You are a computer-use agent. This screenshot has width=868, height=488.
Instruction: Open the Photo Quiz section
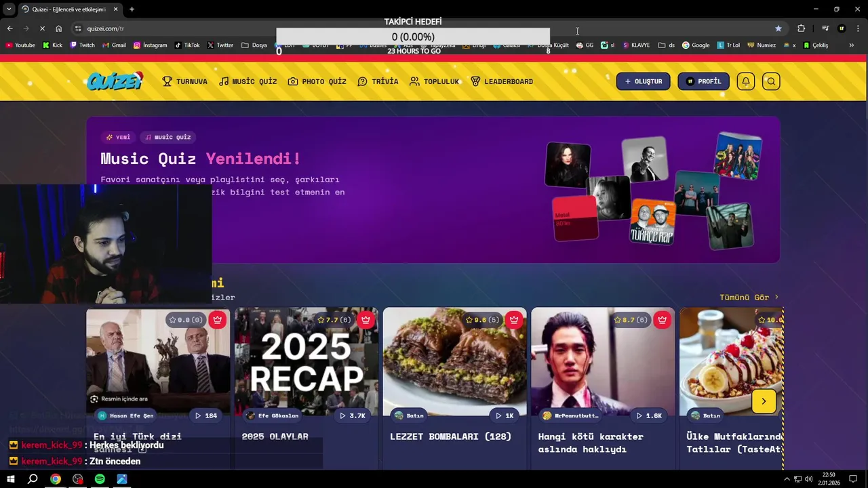[317, 81]
